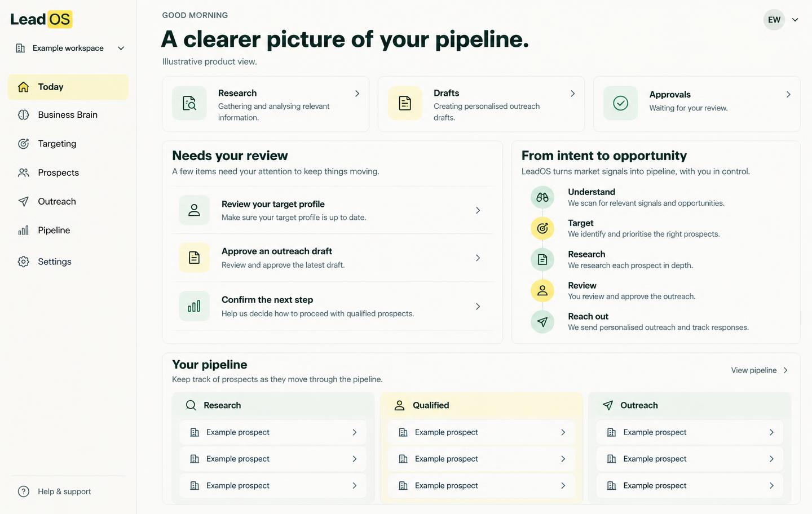812x514 pixels.
Task: Click the Confirm the next step chart icon
Action: [x=194, y=306]
